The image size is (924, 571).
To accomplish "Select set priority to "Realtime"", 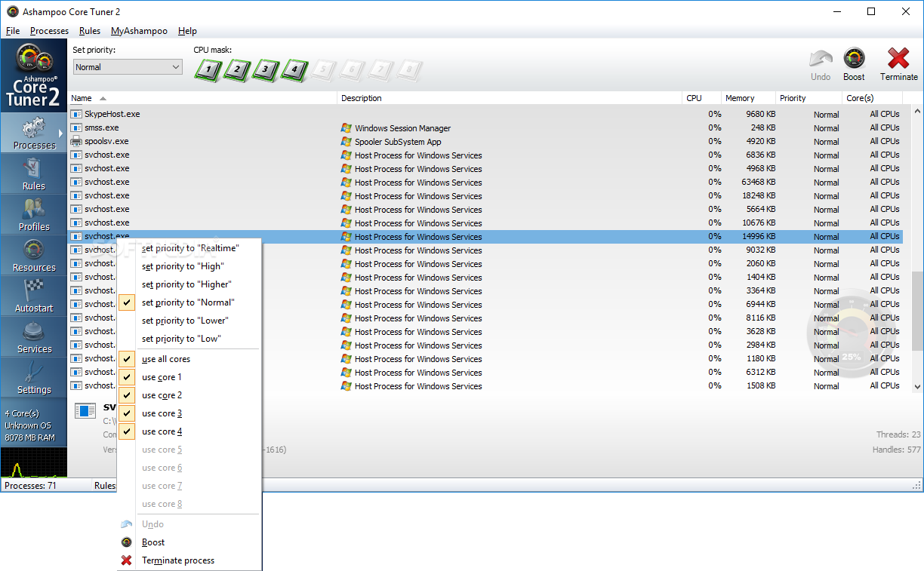I will 189,248.
